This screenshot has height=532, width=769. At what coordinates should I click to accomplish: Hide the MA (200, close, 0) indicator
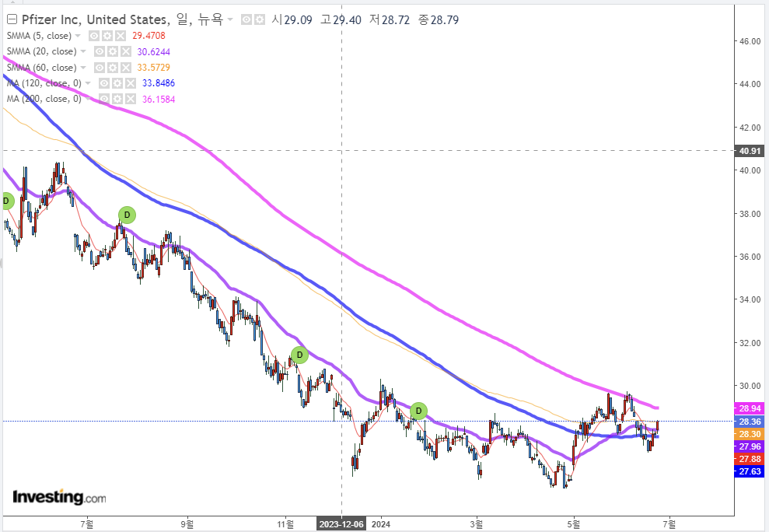[x=104, y=99]
